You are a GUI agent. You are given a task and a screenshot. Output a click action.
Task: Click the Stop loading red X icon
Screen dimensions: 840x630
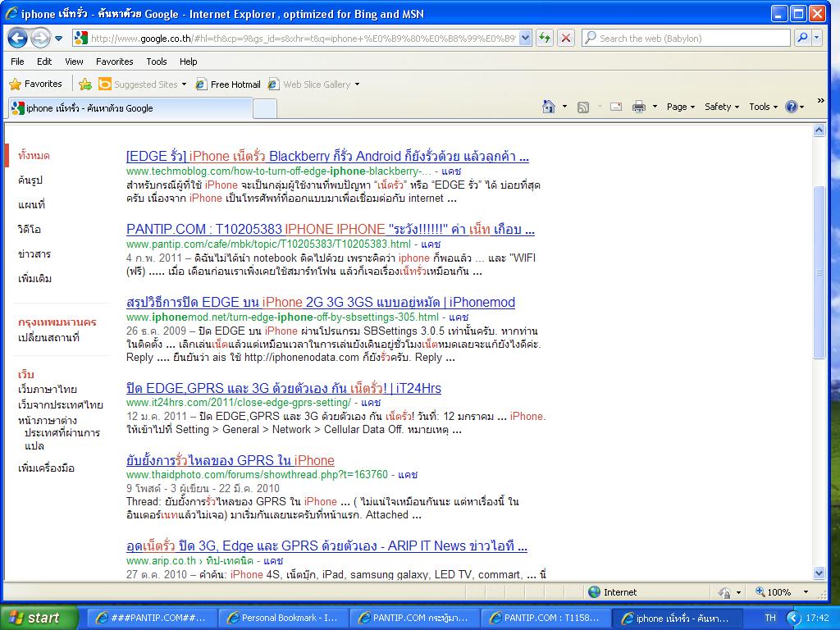566,38
